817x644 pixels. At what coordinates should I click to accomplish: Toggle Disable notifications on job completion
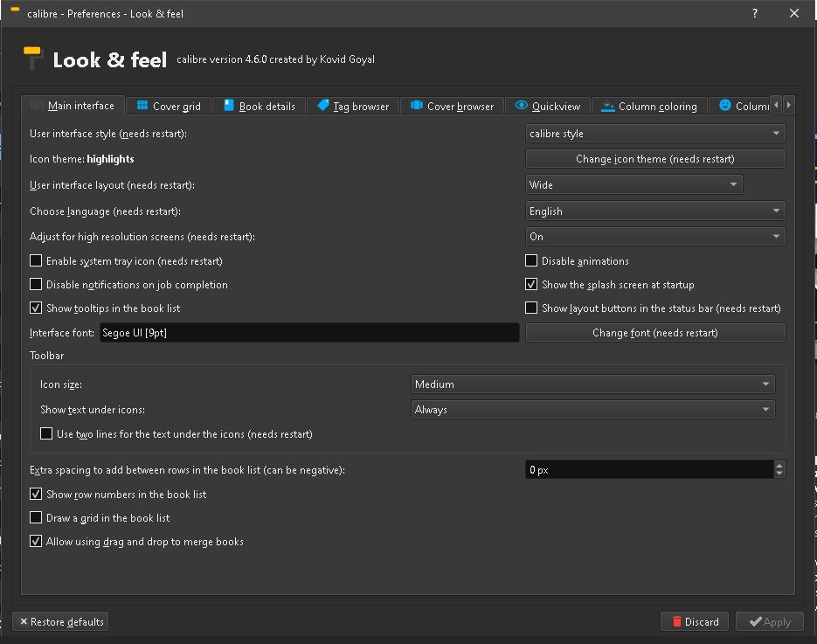coord(36,284)
